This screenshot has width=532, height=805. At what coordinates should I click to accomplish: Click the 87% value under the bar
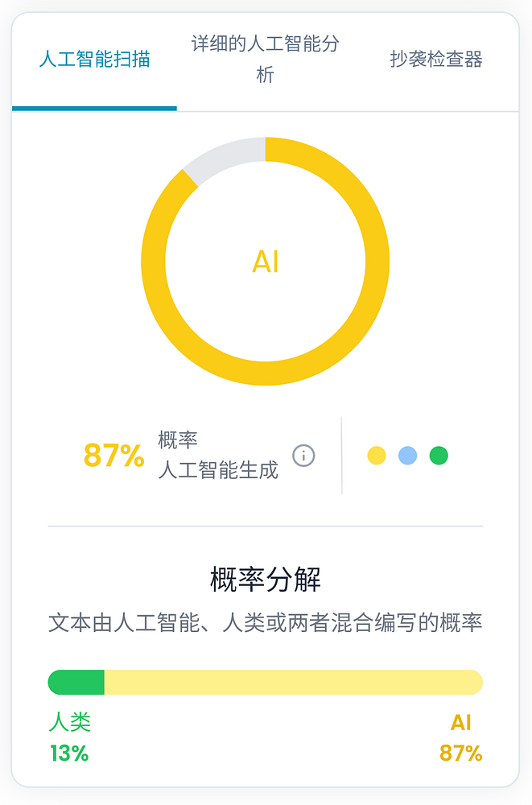460,753
